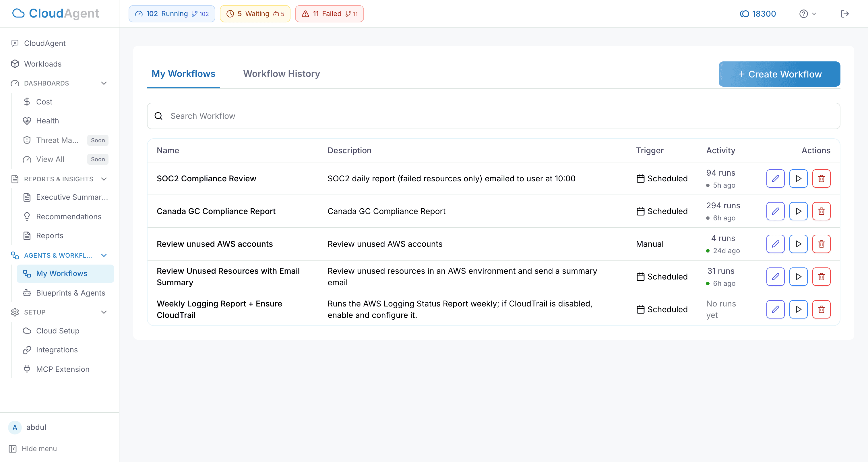Viewport: 868px width, 462px height.
Task: Toggle the 11 Failed status filter
Action: click(x=329, y=13)
